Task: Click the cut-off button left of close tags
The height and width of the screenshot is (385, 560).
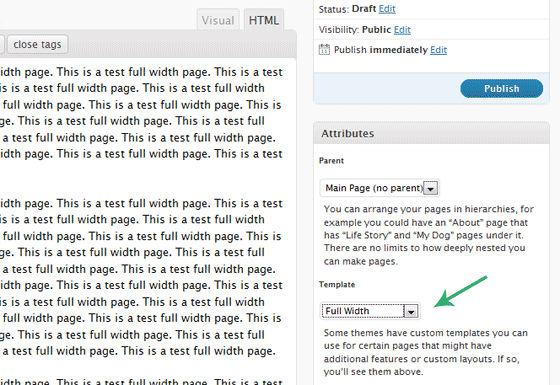Action: (x=2, y=44)
